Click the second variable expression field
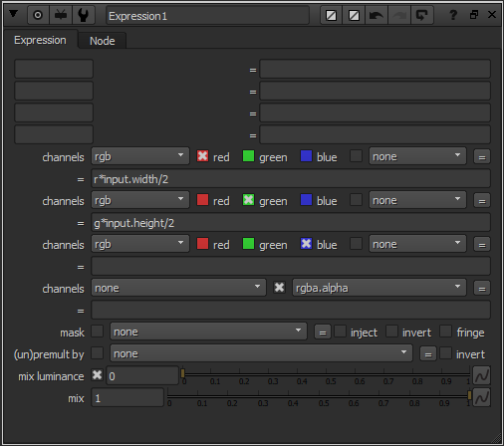Viewport: 504px width, 446px height. [x=375, y=91]
